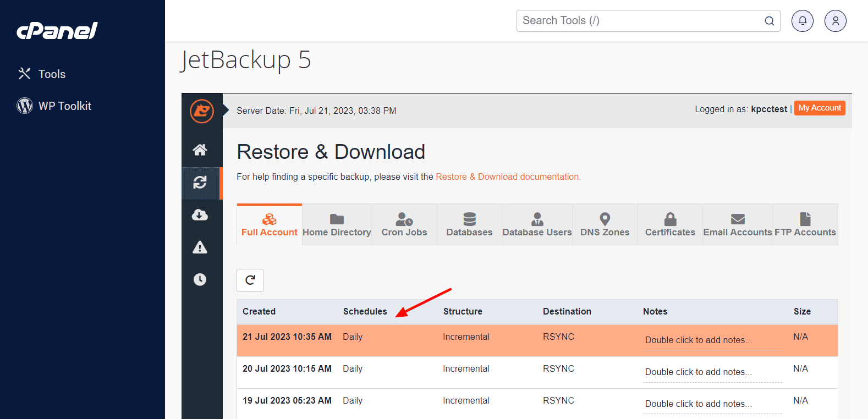
Task: Open the user profile icon menu
Action: point(835,21)
